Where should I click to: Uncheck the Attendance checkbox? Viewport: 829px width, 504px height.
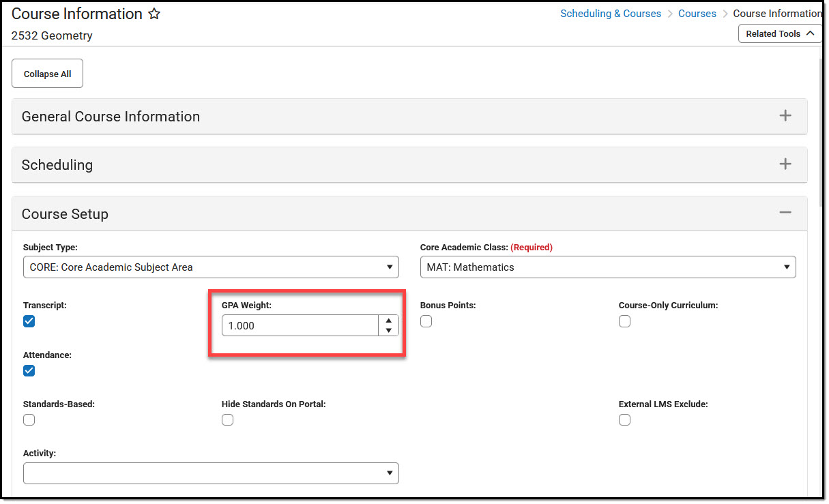[29, 371]
